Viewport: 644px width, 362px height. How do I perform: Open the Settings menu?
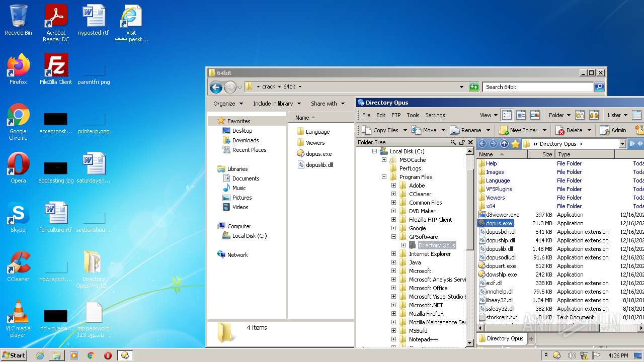click(435, 115)
